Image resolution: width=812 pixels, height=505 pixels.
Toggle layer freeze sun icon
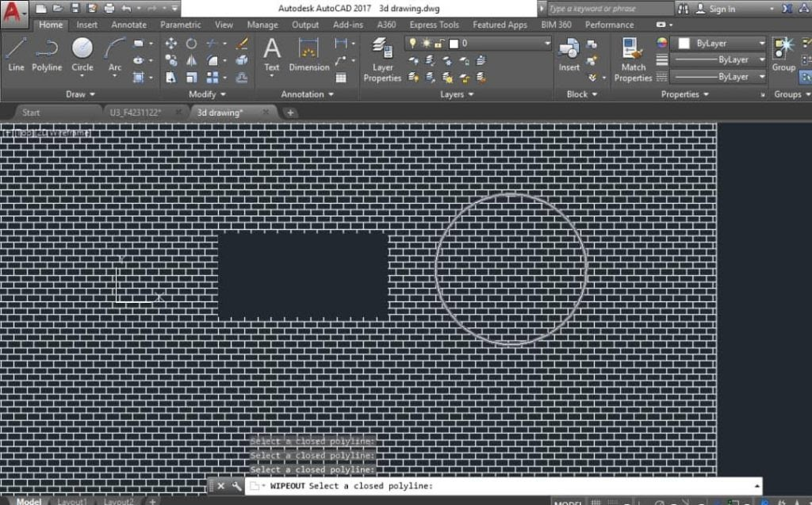[426, 44]
